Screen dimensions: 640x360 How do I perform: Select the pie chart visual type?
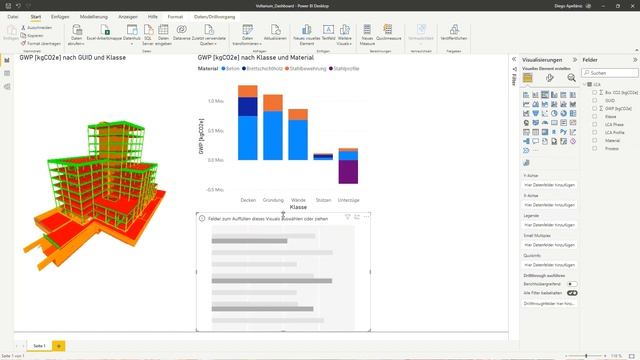[x=554, y=113]
